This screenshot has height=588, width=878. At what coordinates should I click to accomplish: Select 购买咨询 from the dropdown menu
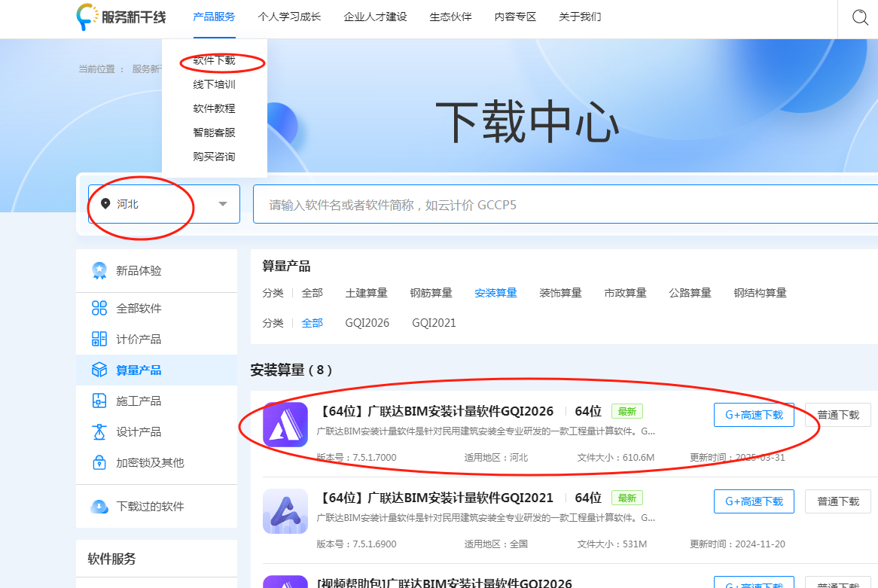214,157
